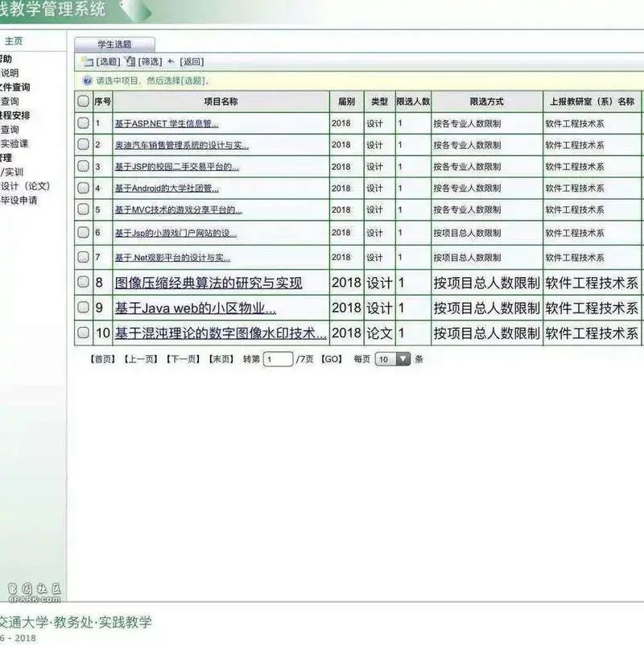
Task: Go to the next page via 下一页
Action: pos(183,358)
